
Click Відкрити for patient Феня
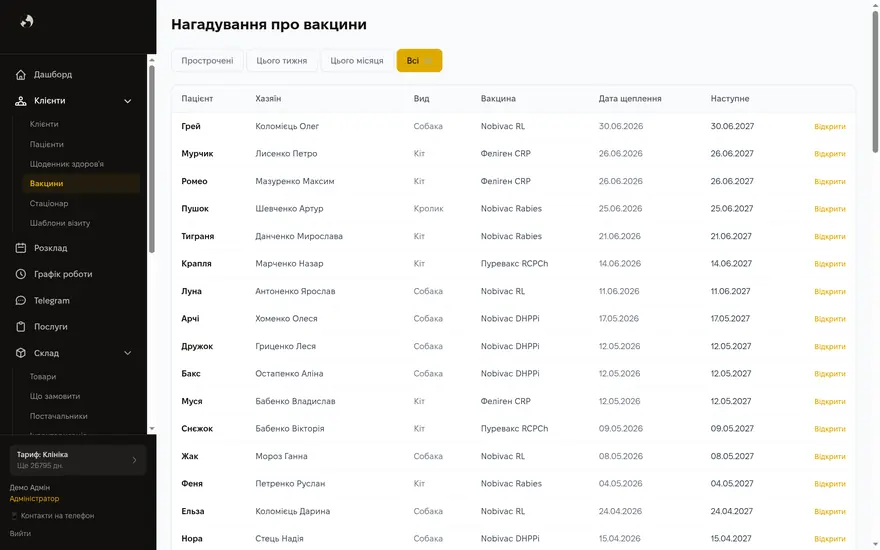[829, 484]
